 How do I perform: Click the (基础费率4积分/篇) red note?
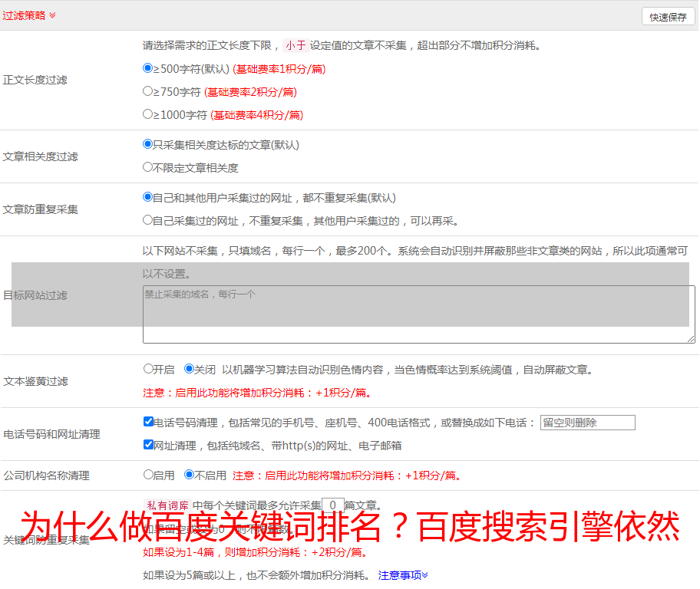256,115
